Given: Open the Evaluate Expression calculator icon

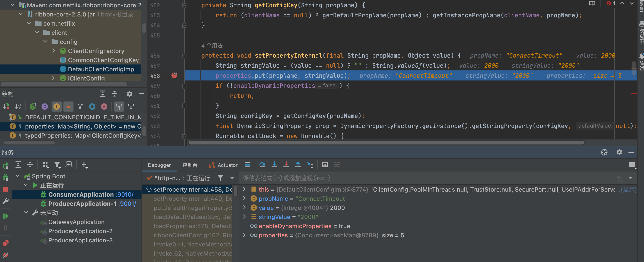Looking at the screenshot, I should point(325,165).
